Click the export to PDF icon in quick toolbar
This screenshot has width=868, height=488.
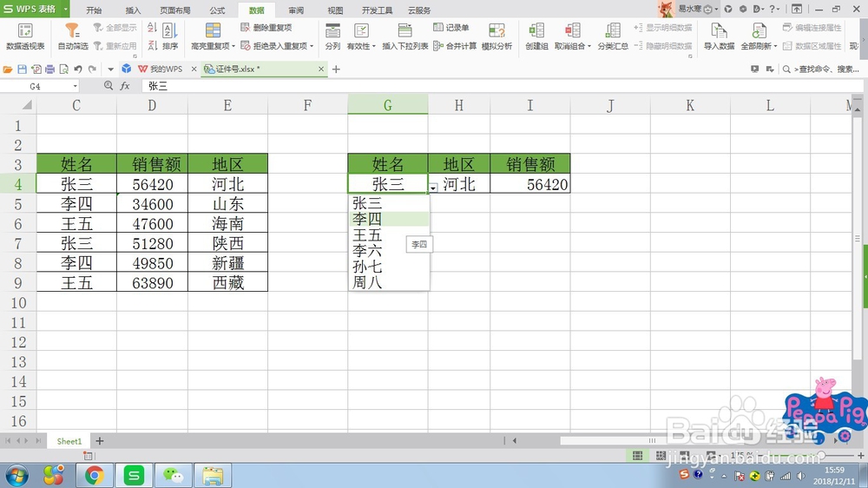point(36,69)
